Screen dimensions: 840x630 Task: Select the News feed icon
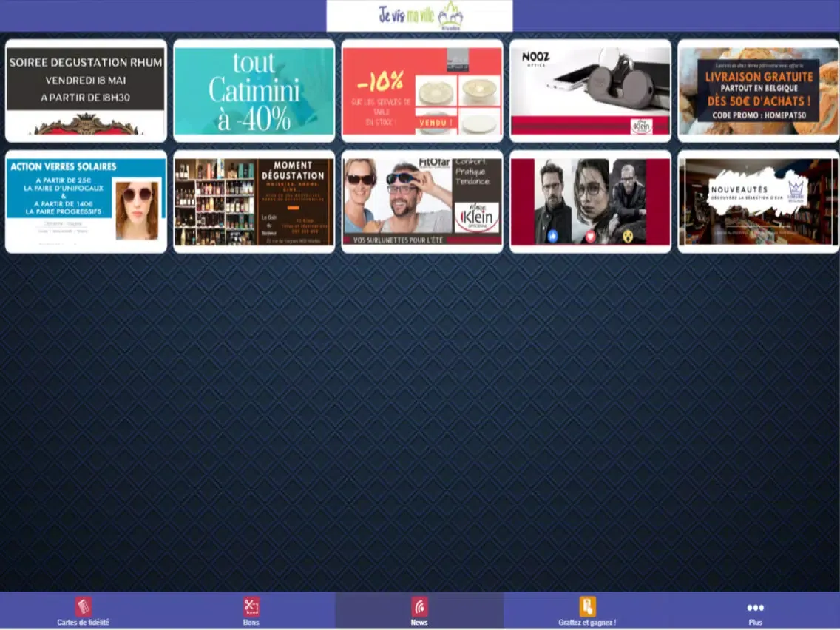[x=419, y=607]
